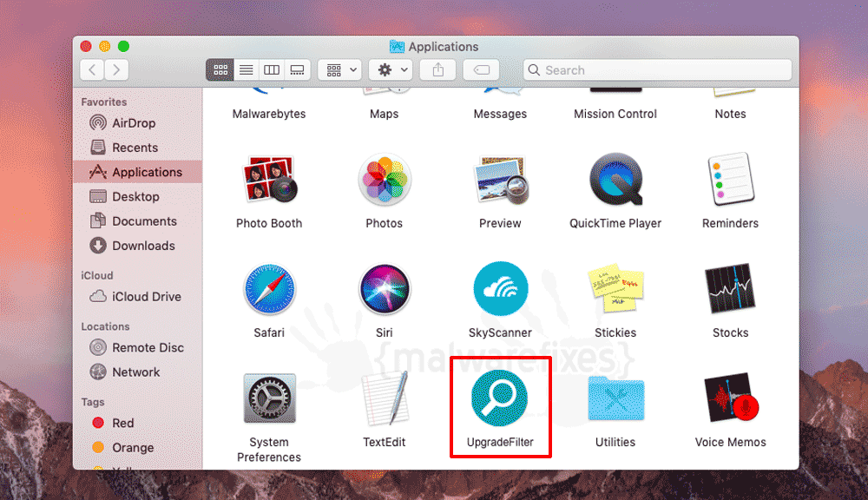Select the Orange tag
Image resolution: width=868 pixels, height=500 pixels.
[138, 447]
